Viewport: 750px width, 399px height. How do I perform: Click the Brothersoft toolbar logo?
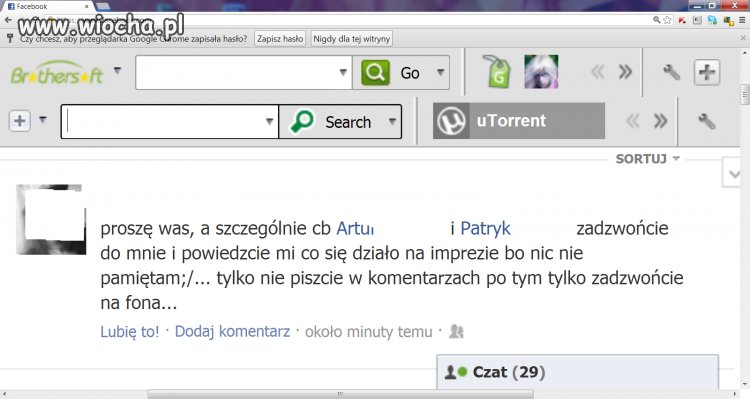(x=57, y=73)
